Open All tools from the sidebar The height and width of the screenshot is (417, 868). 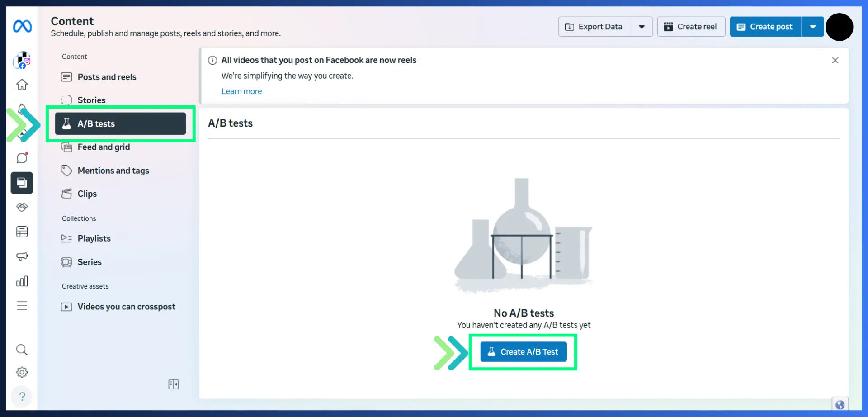click(x=22, y=306)
